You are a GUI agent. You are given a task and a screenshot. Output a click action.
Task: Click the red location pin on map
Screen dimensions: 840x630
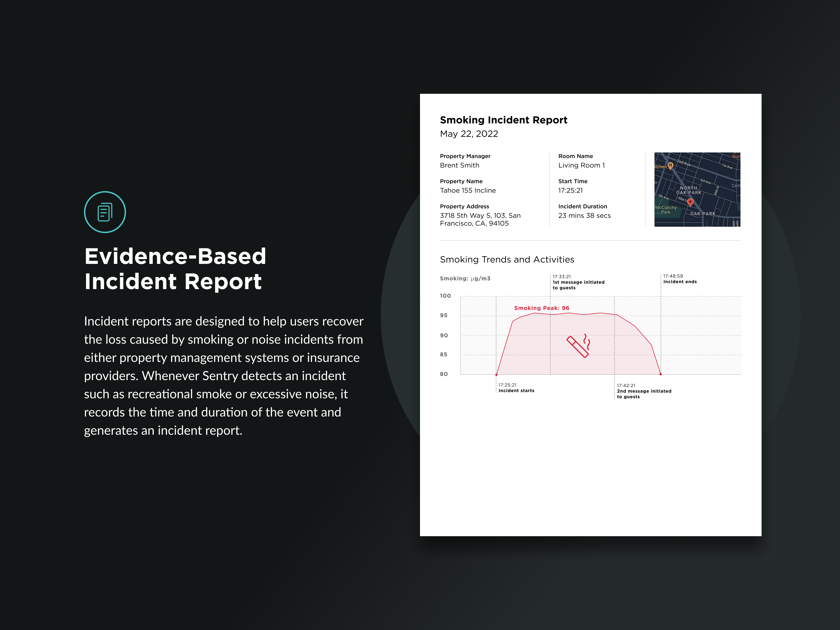pyautogui.click(x=690, y=202)
